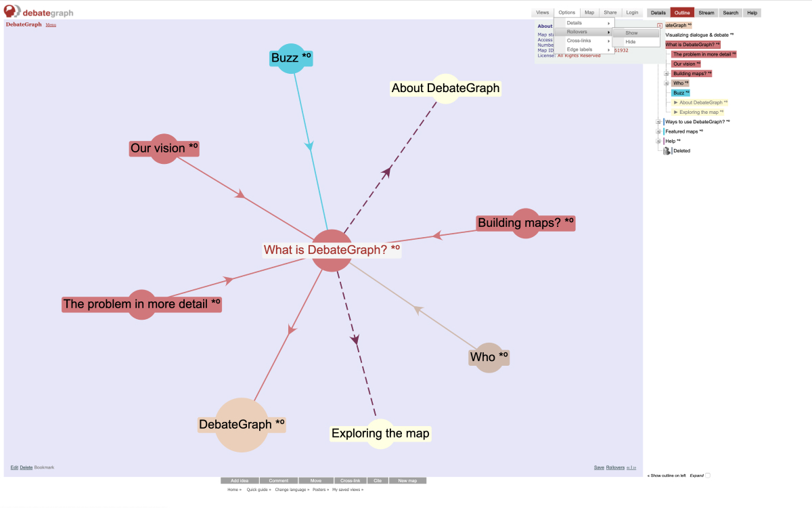Click the Add idea button
The image size is (812, 508).
240,481
